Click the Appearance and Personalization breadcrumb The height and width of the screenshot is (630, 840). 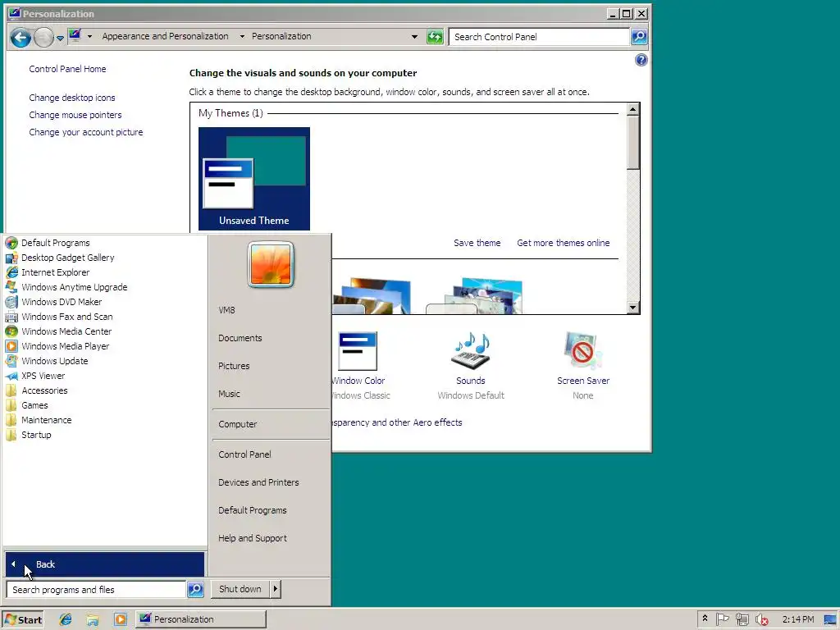tap(165, 36)
